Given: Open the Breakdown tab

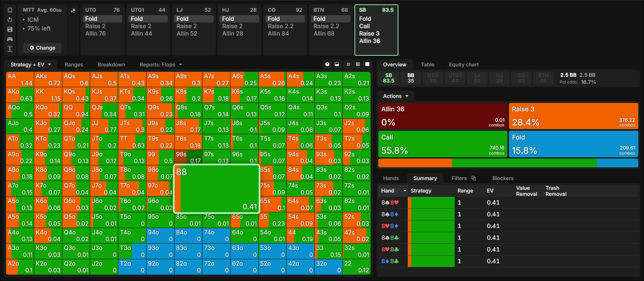Looking at the screenshot, I should [111, 65].
